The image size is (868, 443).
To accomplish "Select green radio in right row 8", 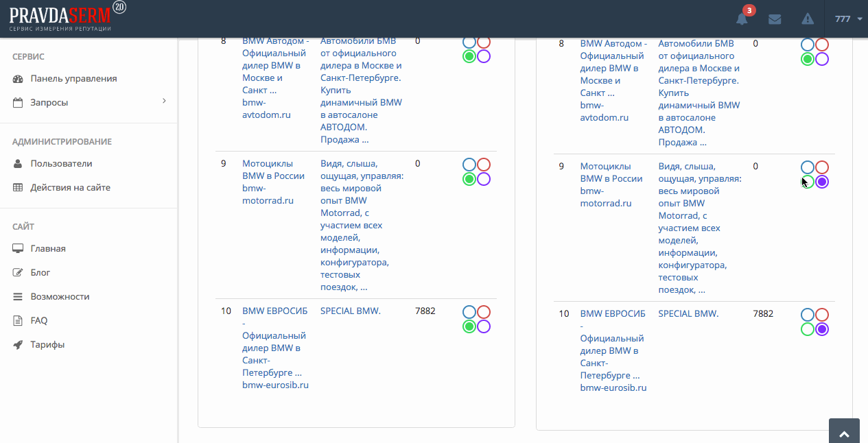I will (x=808, y=59).
